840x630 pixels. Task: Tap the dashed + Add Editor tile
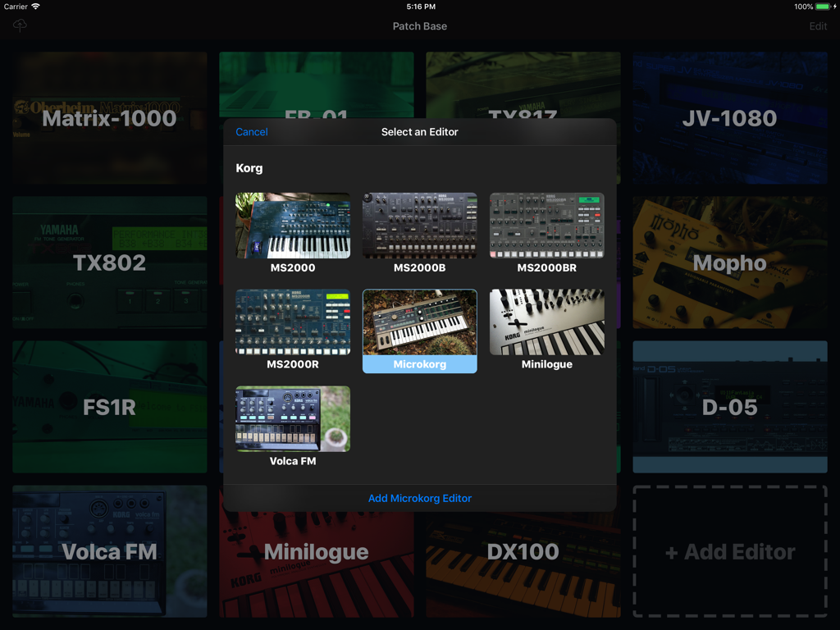pos(729,551)
